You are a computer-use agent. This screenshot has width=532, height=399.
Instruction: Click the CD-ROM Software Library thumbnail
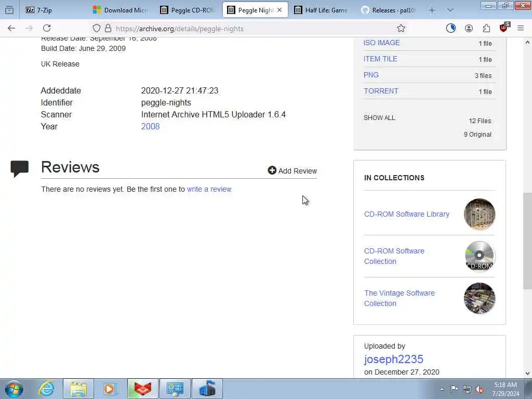tap(480, 214)
